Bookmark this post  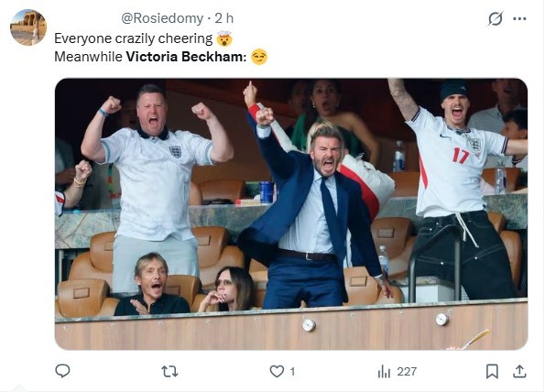(492, 372)
